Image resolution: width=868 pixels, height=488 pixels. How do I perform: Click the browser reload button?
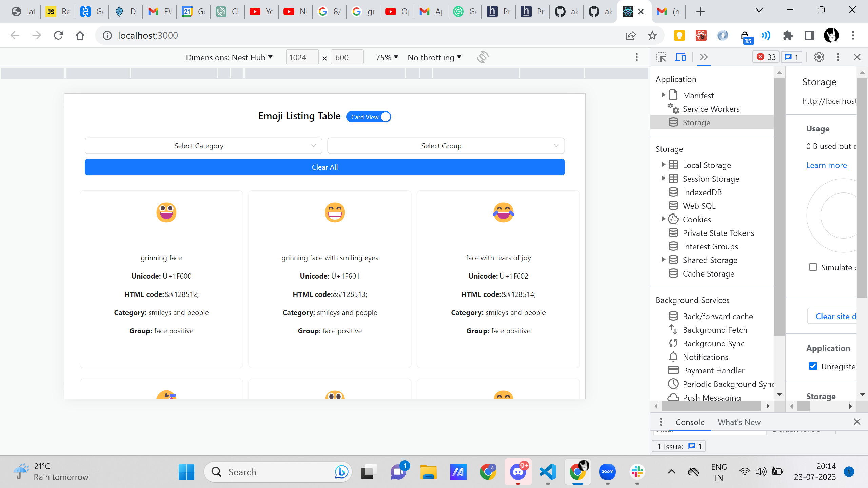point(58,35)
